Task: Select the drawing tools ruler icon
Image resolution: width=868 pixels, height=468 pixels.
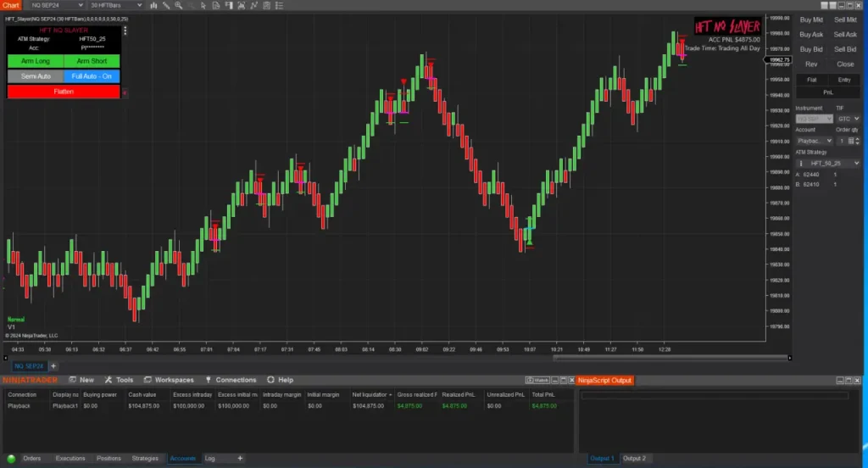Action: click(x=166, y=5)
